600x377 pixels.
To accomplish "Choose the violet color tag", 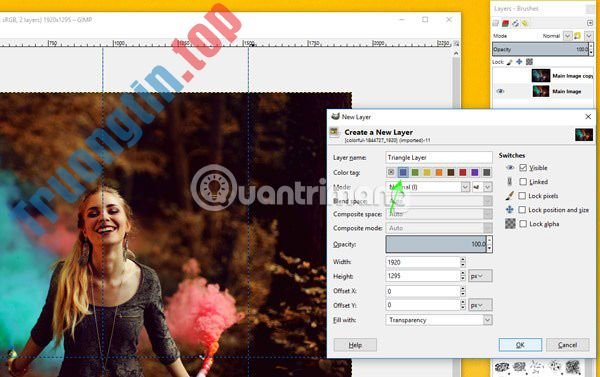I will (x=475, y=173).
